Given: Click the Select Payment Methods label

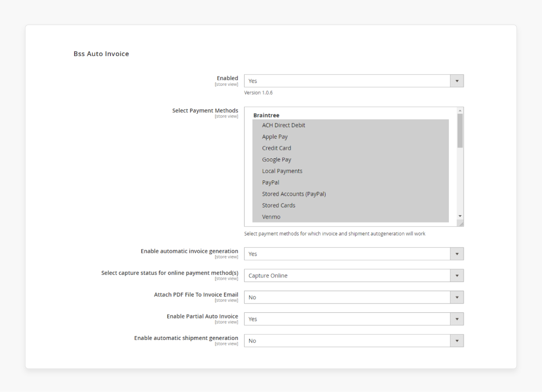Looking at the screenshot, I should point(205,110).
